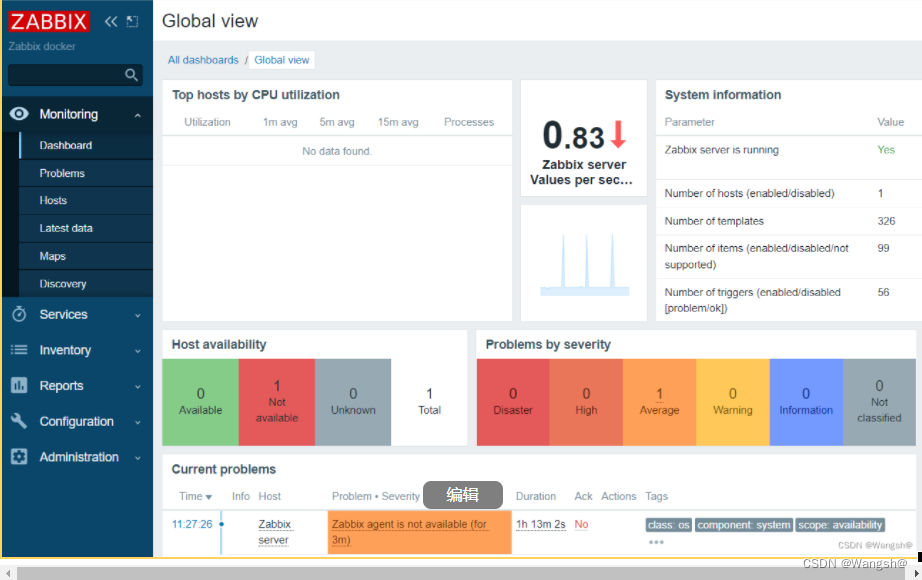Open the Administration section icon
922x580 pixels.
point(21,457)
